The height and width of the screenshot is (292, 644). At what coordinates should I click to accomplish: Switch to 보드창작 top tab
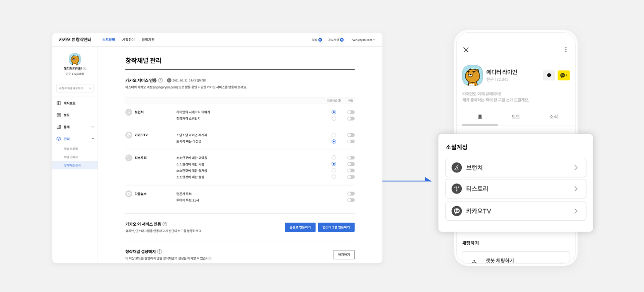(x=109, y=40)
